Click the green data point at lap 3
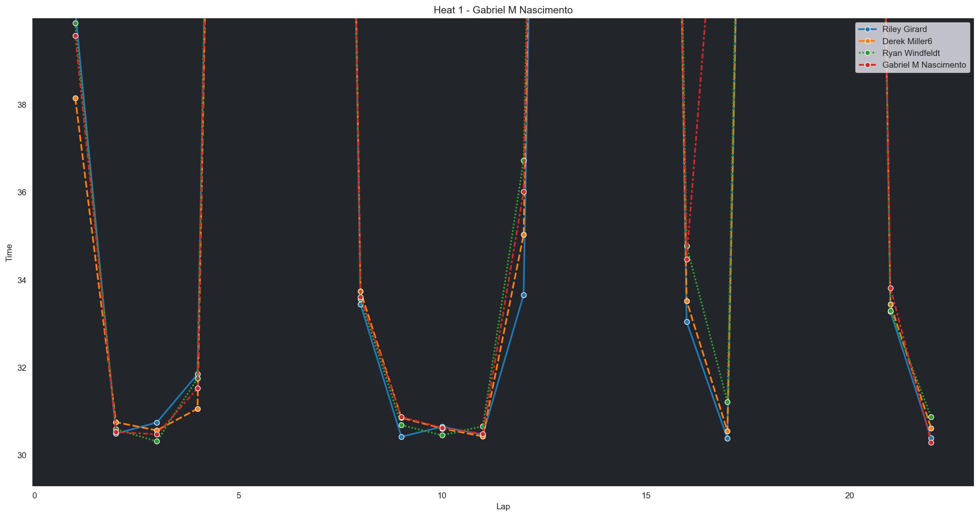 (157, 441)
